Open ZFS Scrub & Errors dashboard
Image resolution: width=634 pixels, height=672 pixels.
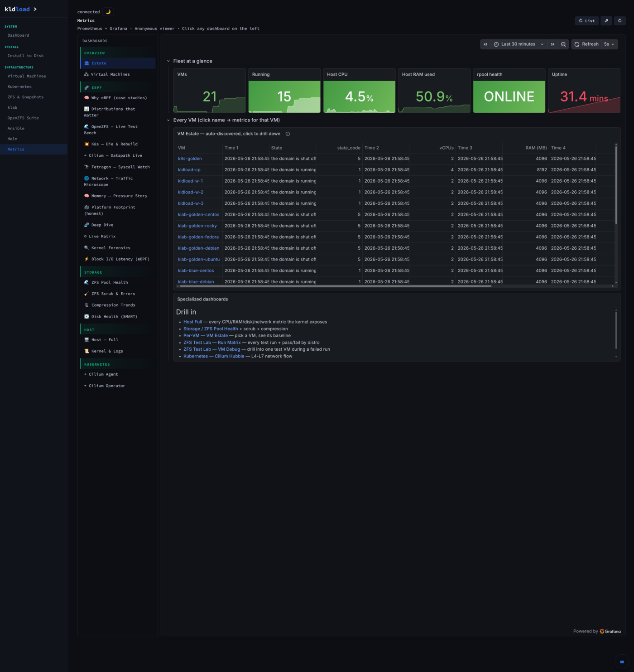(118, 294)
